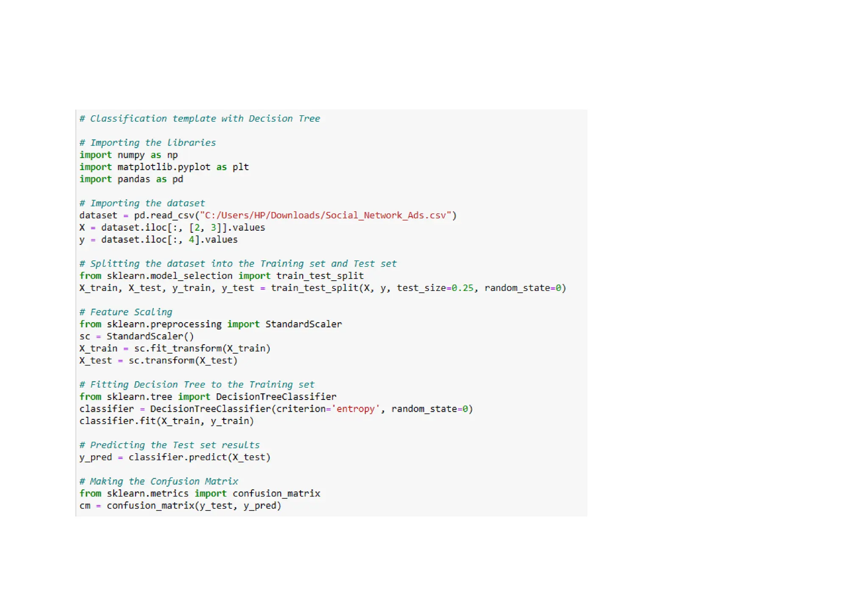Click the sc.fit_transform(X_train) line
This screenshot has height=614, width=868.
click(175, 349)
